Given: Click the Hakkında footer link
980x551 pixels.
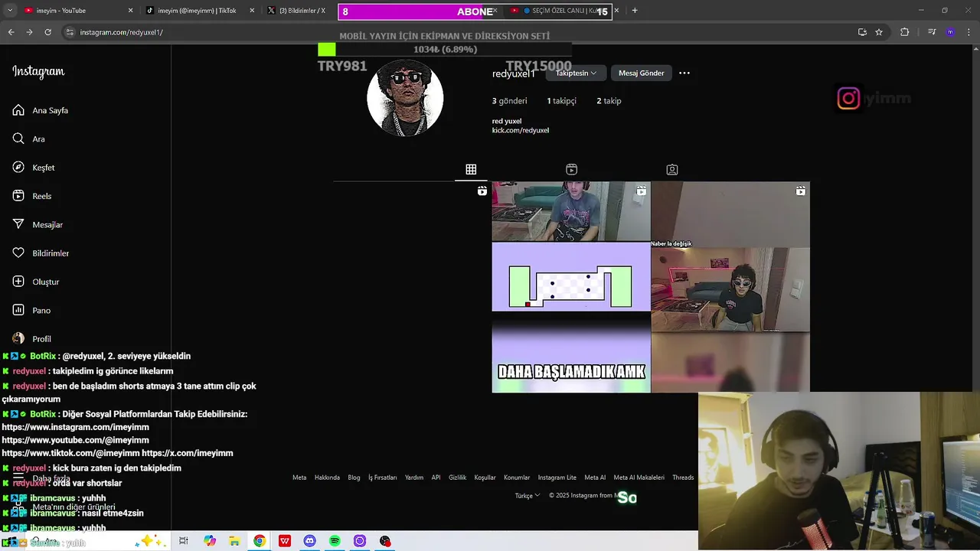Looking at the screenshot, I should click(x=327, y=478).
